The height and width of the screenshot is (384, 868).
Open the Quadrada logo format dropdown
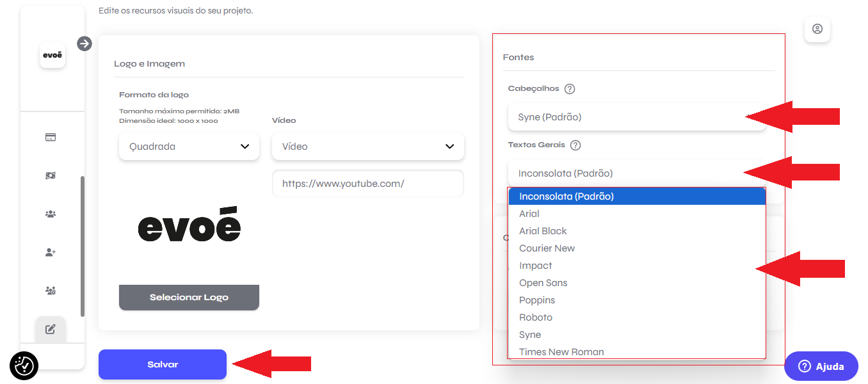tap(189, 147)
